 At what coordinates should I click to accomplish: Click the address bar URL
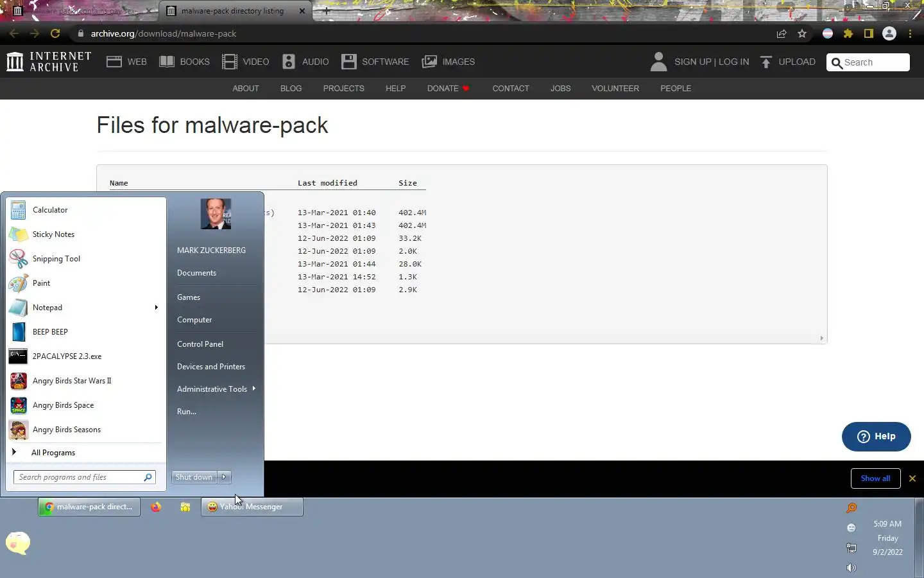pos(164,33)
